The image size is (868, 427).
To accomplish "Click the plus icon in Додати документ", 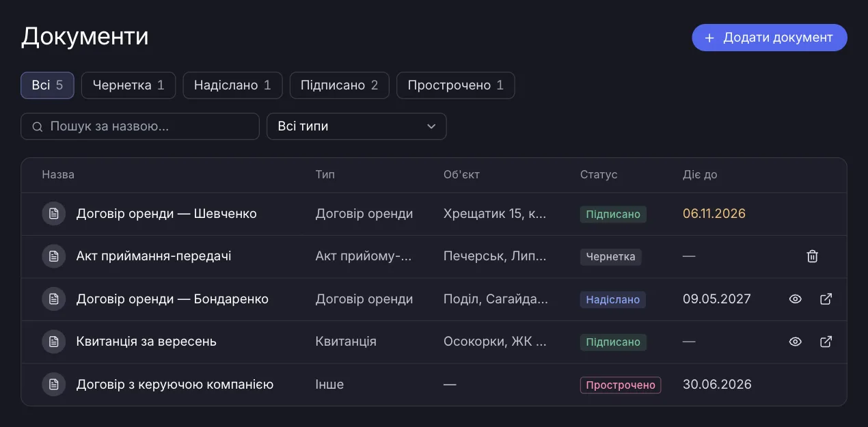I will click(709, 38).
